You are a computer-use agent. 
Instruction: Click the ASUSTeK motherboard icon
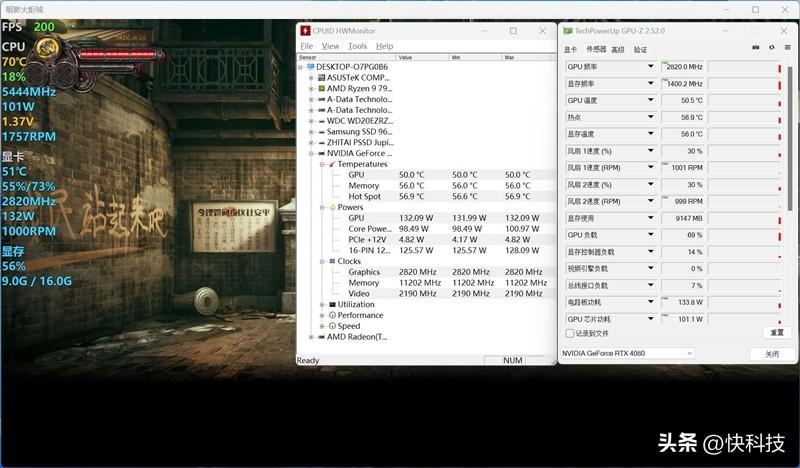point(321,77)
